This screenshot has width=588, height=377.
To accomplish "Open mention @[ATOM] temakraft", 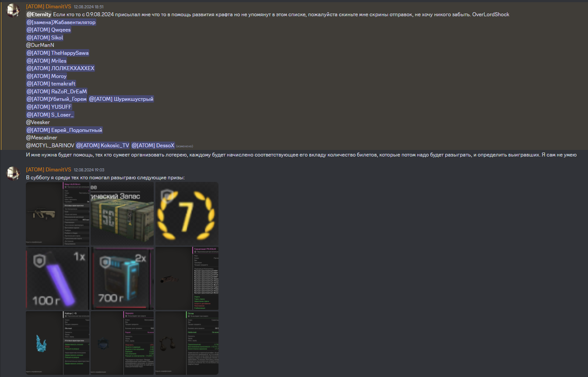I will click(51, 84).
